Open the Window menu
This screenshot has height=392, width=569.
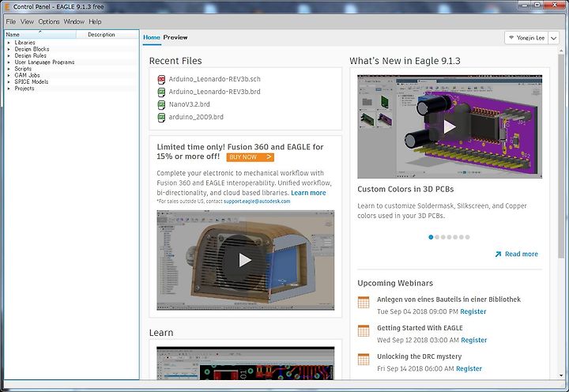[74, 22]
